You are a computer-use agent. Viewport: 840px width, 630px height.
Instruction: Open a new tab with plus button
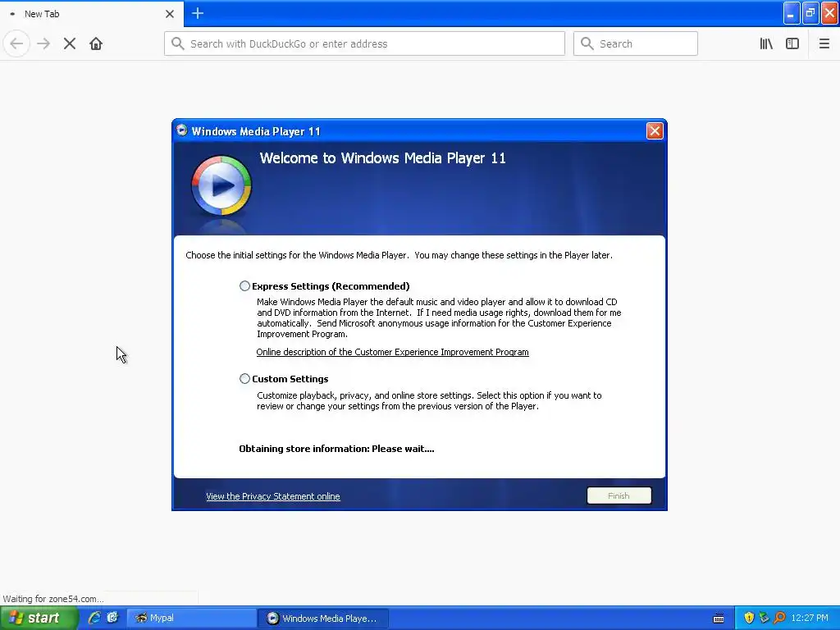tap(198, 13)
